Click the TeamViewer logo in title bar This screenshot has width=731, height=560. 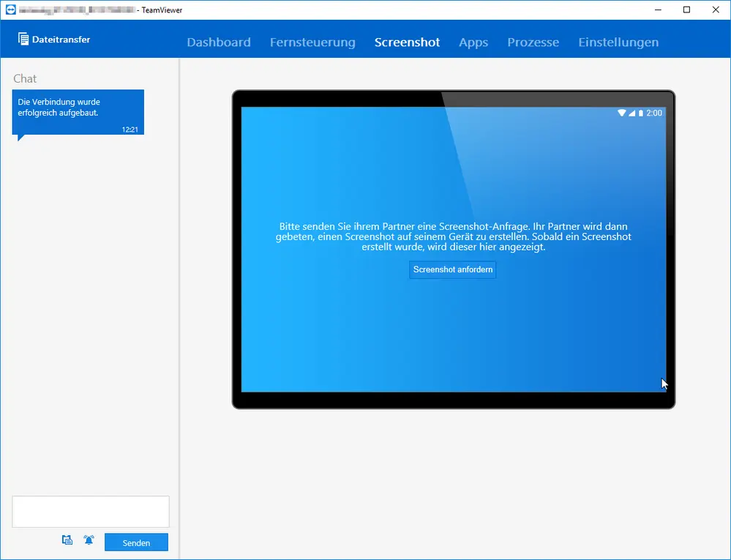[x=10, y=10]
